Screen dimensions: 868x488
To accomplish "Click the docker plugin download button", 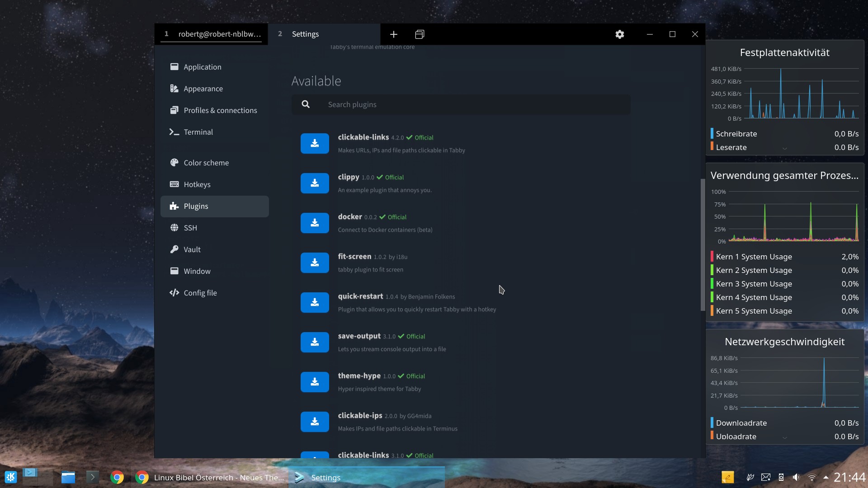I will 315,223.
